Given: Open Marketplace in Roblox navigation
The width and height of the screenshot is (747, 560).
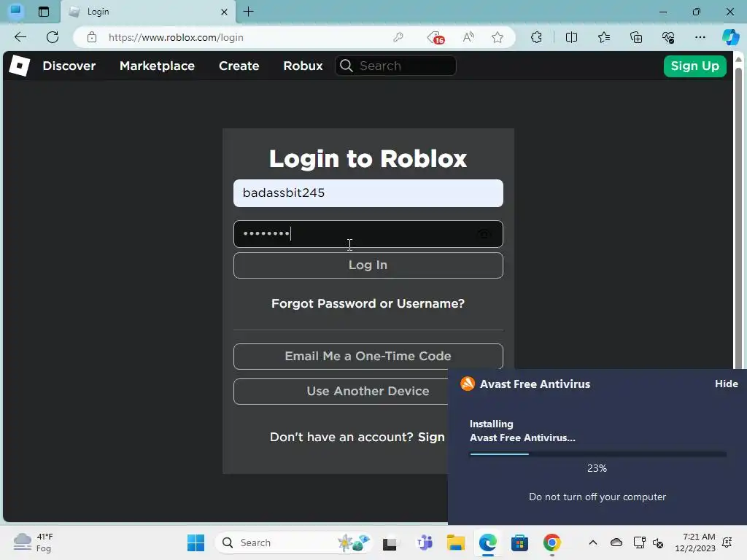Looking at the screenshot, I should click(158, 66).
